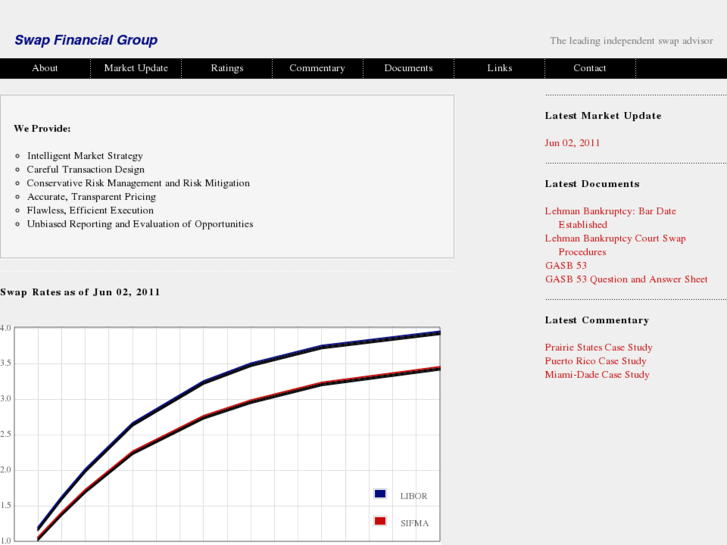Click 'Accurate, Transparent Pricing' list item
This screenshot has height=545, width=727.
click(x=91, y=197)
